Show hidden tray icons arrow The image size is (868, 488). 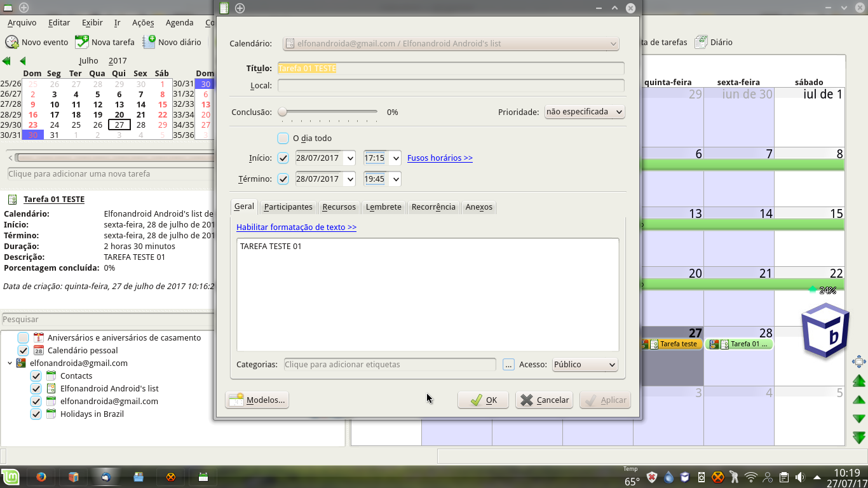[817, 477]
